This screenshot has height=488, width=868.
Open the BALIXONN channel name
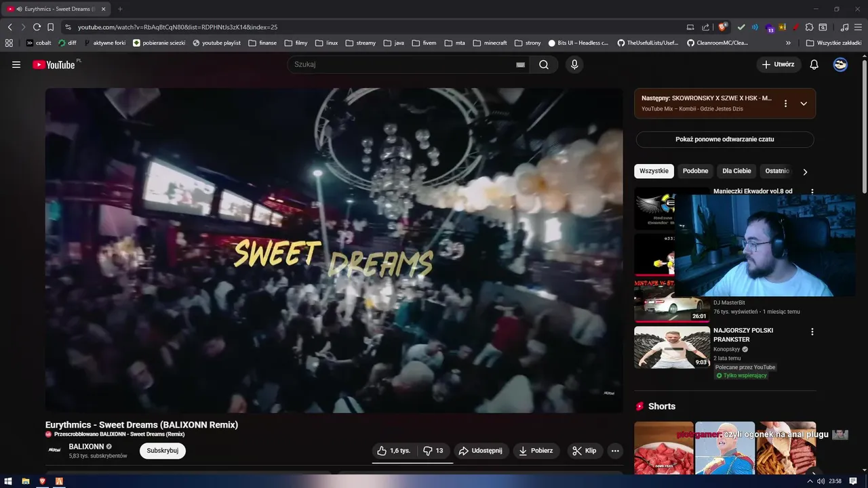coord(86,447)
